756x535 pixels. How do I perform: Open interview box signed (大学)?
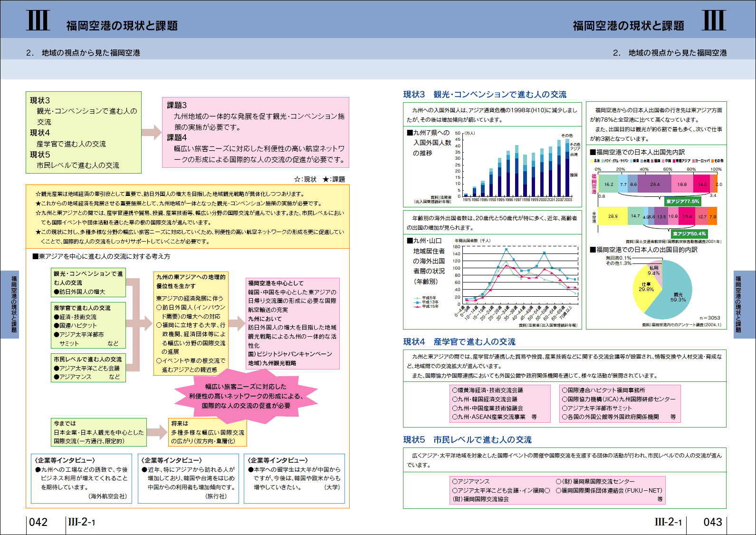(294, 478)
